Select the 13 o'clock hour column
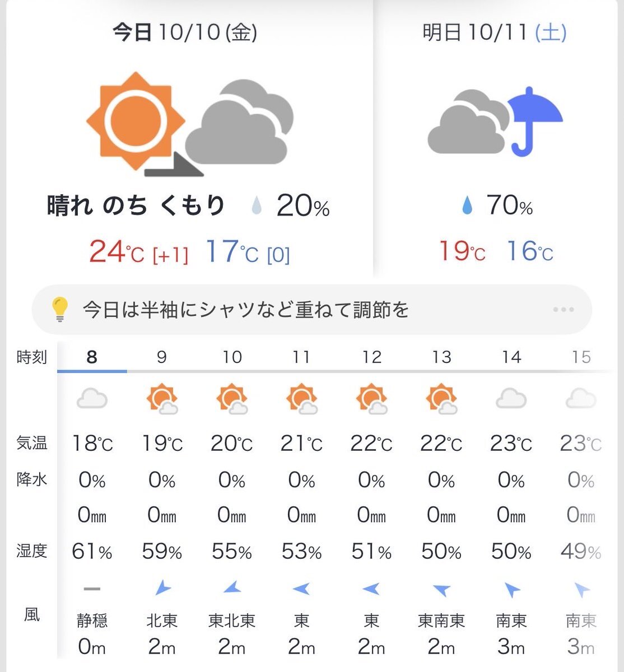 (x=441, y=357)
